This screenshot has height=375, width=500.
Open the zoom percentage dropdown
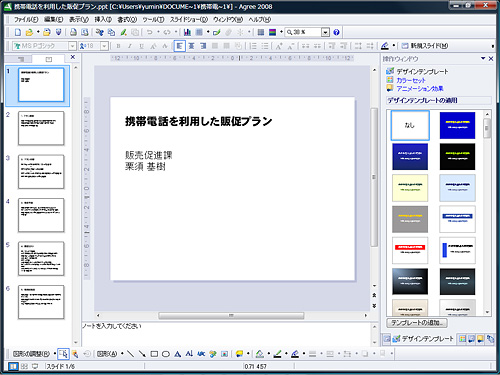pos(325,32)
